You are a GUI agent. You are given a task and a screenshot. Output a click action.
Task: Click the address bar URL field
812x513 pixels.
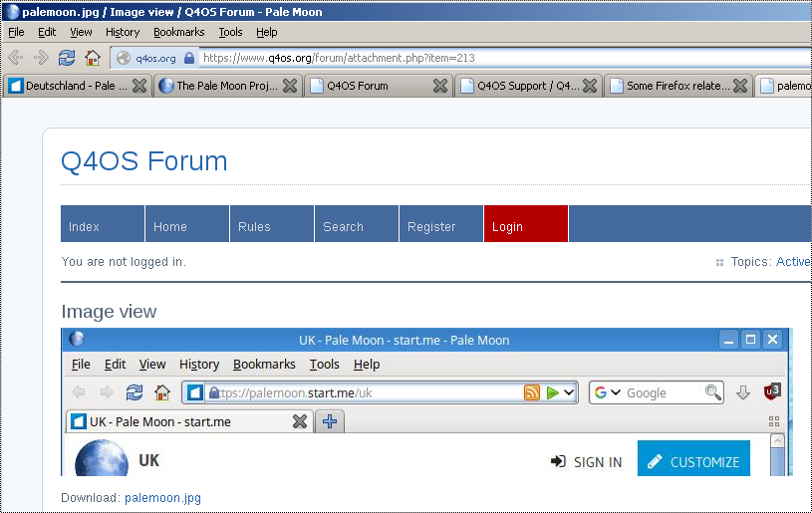point(505,58)
